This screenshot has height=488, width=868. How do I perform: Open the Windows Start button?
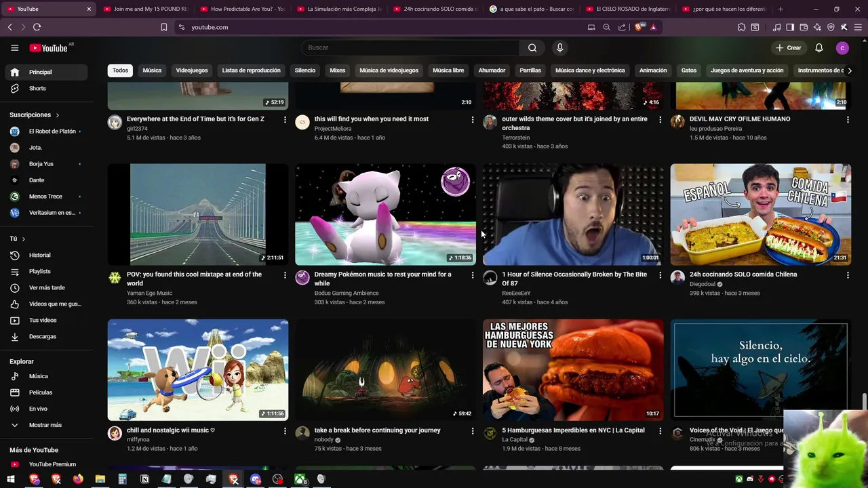[x=11, y=479]
